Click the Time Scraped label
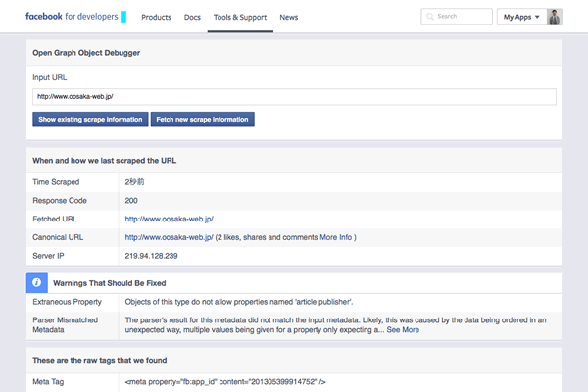Viewport: 588px width, 392px height. [56, 182]
